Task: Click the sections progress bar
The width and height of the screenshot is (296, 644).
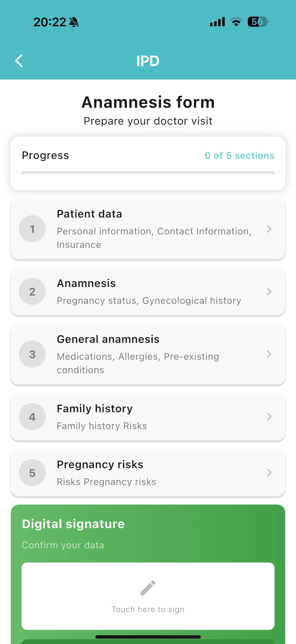Action: [x=148, y=172]
